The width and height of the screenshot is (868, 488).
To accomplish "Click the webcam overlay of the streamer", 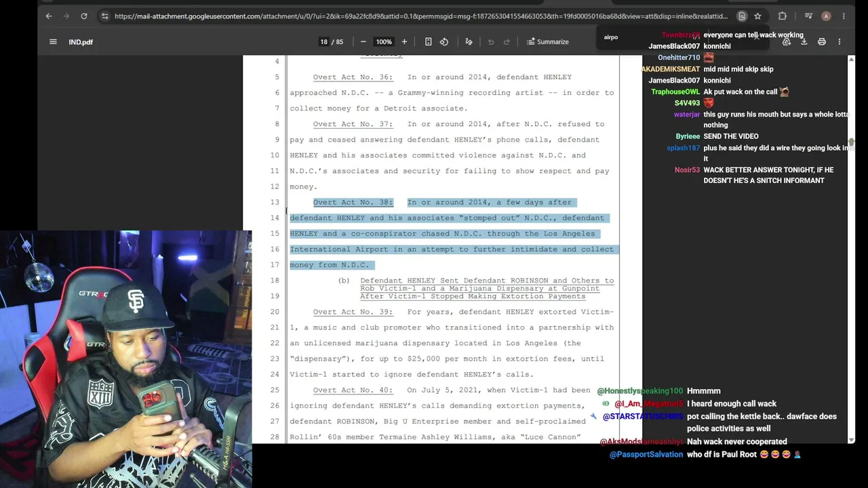I will [126, 359].
